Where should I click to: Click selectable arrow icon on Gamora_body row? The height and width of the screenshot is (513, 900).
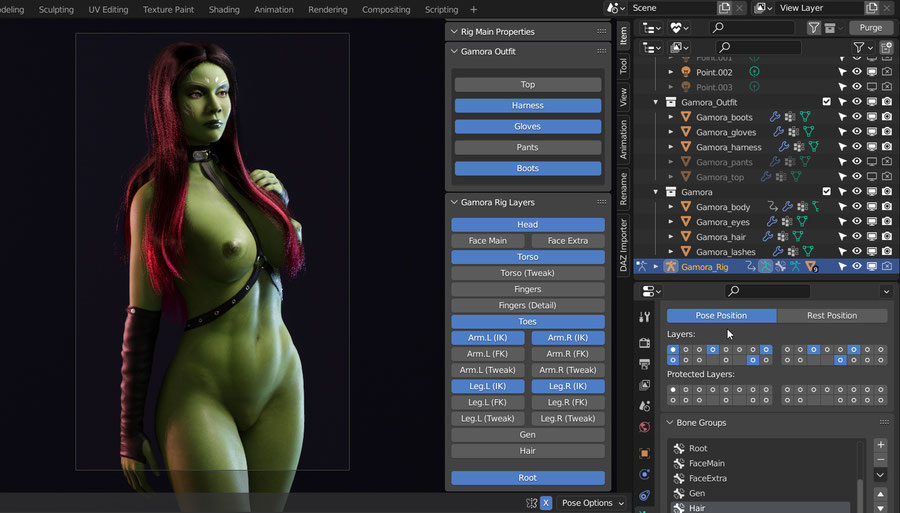tap(842, 207)
